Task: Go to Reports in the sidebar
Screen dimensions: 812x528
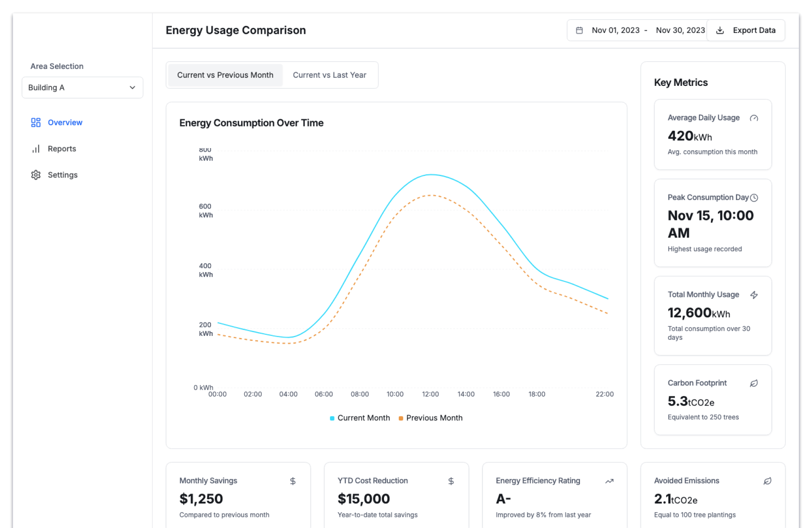Action: [62, 149]
